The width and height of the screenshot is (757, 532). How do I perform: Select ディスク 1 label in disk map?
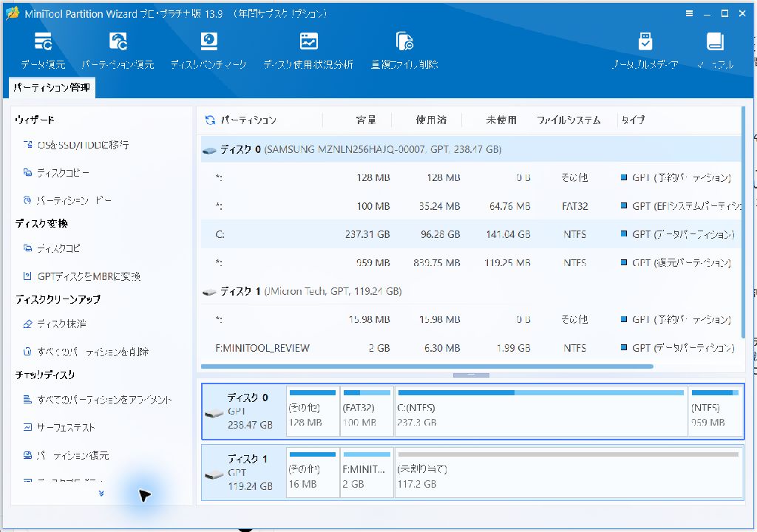(x=244, y=473)
